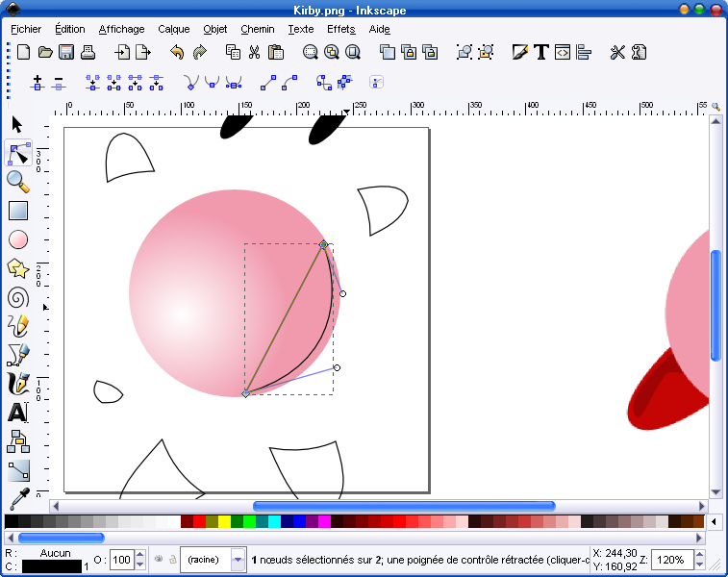Select the Pencil freehand tool
This screenshot has height=577, width=728.
pyautogui.click(x=18, y=326)
